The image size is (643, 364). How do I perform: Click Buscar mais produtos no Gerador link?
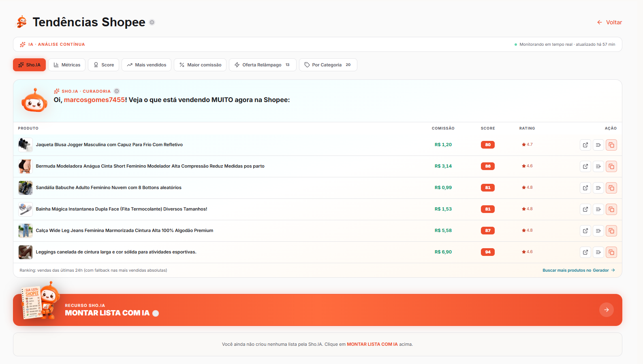click(x=579, y=270)
